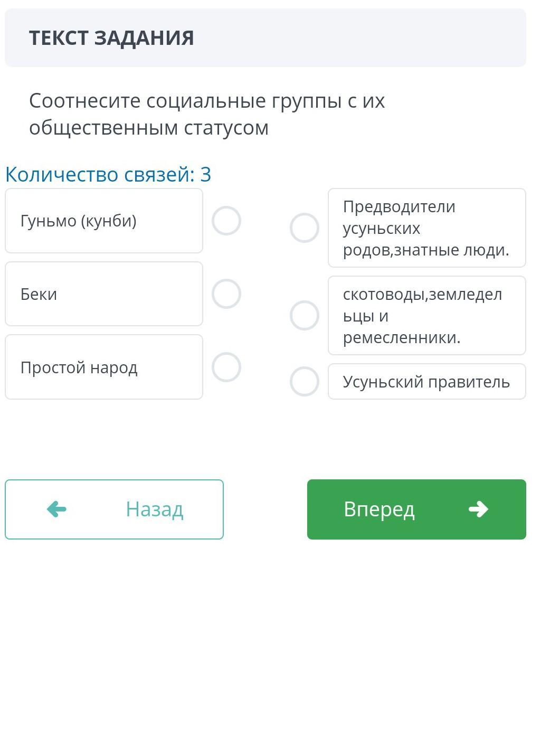Click the скотоводы, земледельцы и ремесленники box
Screen dimensions: 550x756
pos(426,316)
